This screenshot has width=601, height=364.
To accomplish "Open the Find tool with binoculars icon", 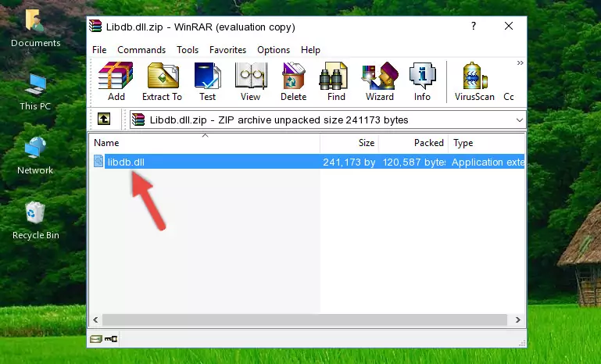I will click(336, 81).
